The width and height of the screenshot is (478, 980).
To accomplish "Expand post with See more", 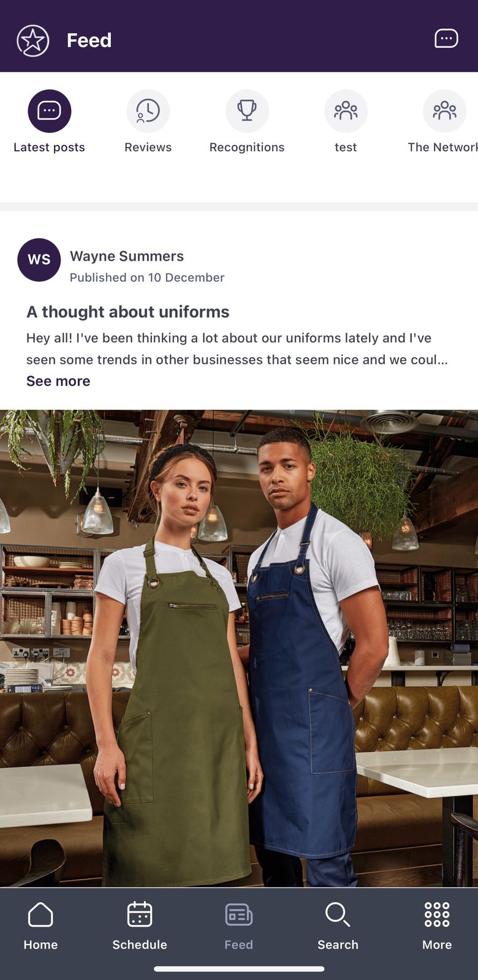I will point(58,381).
